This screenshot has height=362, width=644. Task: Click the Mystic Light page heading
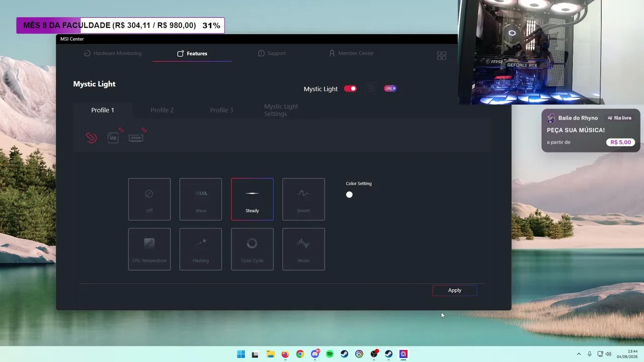(94, 84)
